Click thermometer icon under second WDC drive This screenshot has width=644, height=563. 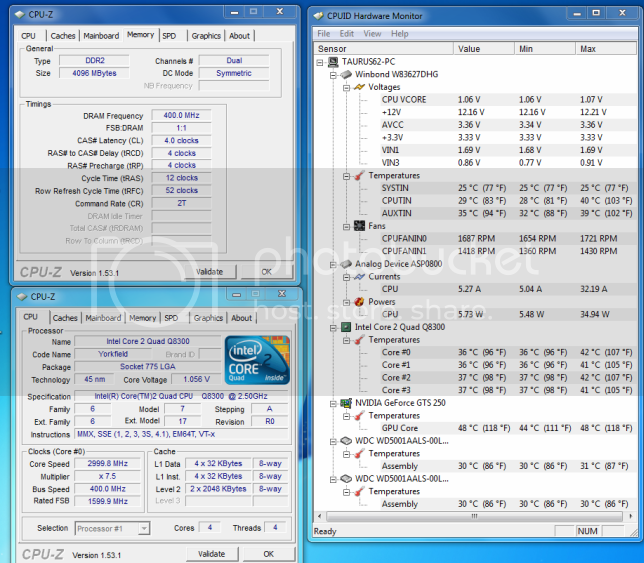coord(359,491)
